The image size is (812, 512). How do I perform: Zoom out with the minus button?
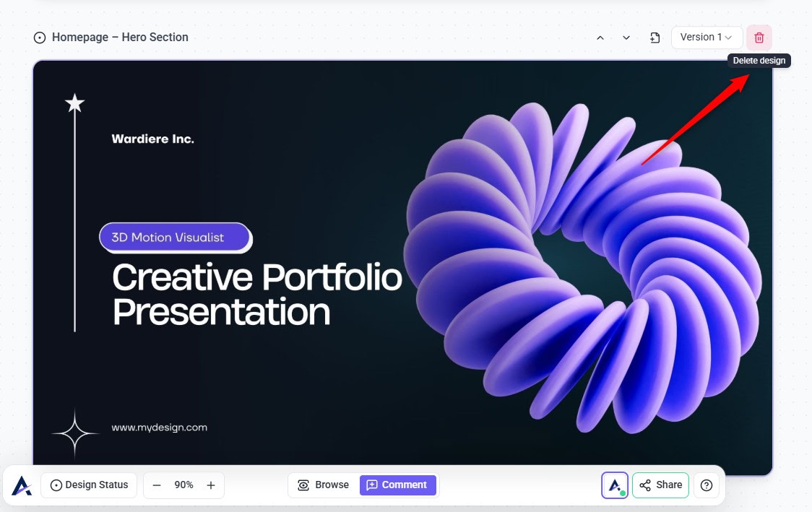point(157,485)
